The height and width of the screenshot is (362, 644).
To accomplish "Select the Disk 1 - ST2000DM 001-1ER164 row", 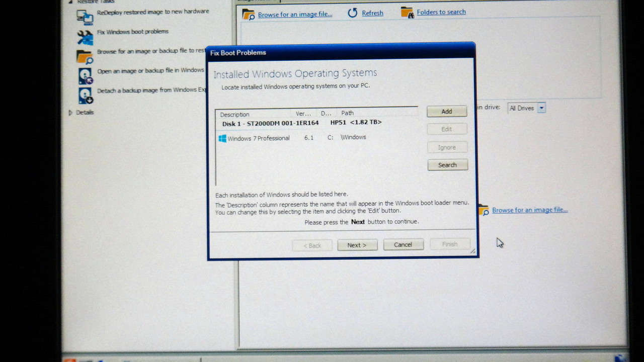I will (317, 123).
